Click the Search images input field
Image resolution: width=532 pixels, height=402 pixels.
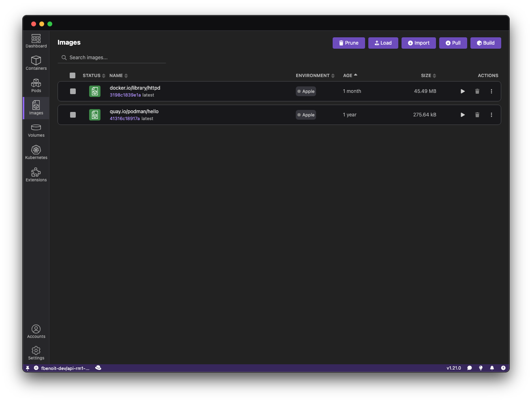pyautogui.click(x=115, y=58)
